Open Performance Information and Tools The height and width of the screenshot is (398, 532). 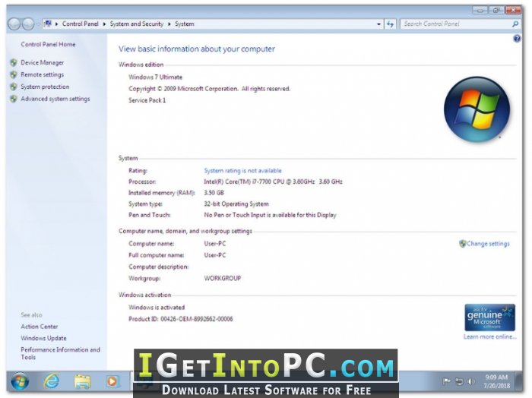click(60, 353)
